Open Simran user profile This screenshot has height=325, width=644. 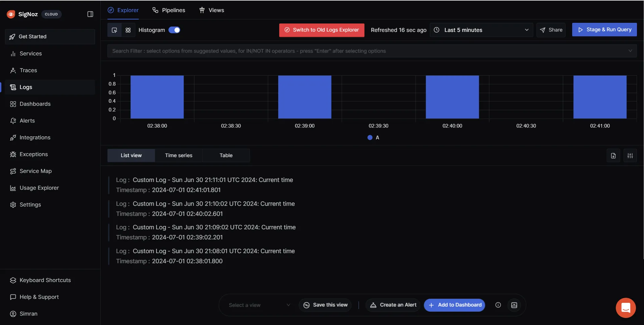point(50,314)
